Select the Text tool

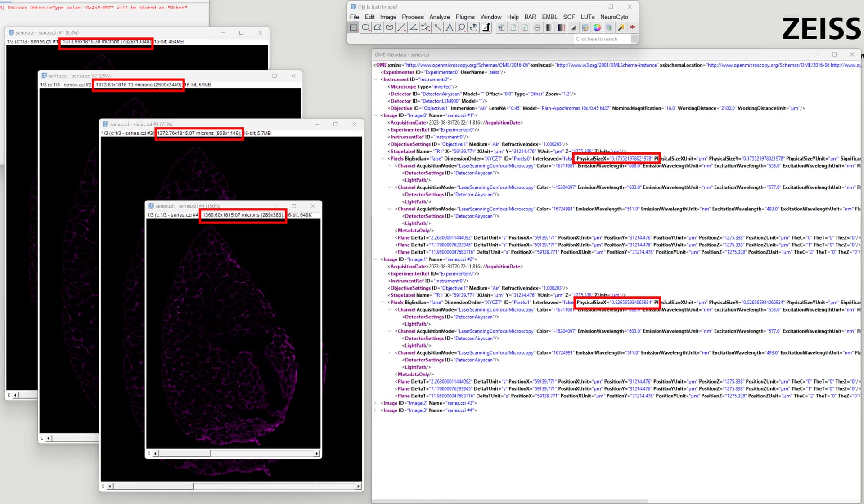tap(449, 27)
